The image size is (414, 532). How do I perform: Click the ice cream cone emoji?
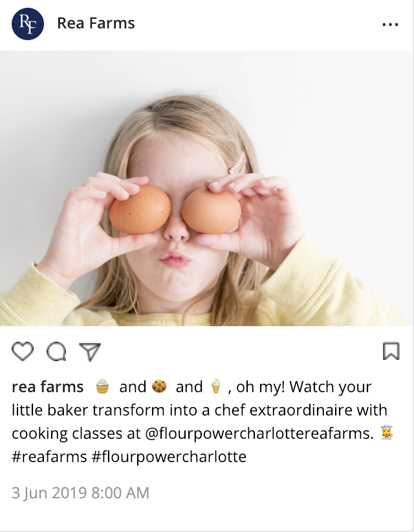click(215, 386)
